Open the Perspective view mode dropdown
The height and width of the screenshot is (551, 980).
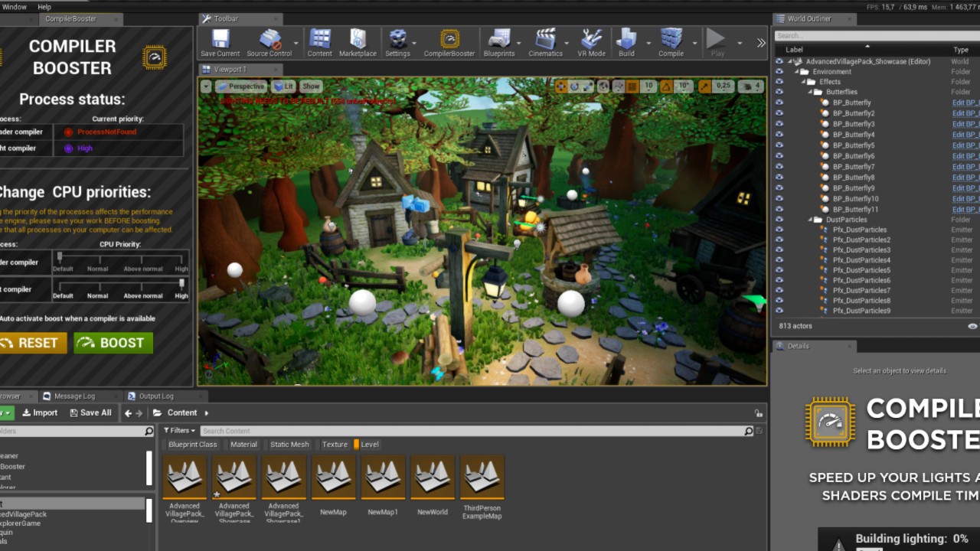(241, 86)
